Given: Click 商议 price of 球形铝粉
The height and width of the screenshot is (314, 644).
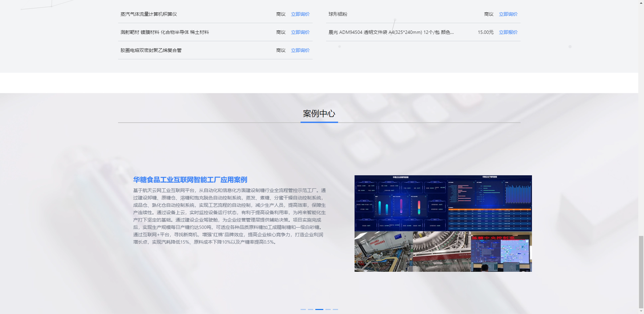Looking at the screenshot, I should coord(489,14).
